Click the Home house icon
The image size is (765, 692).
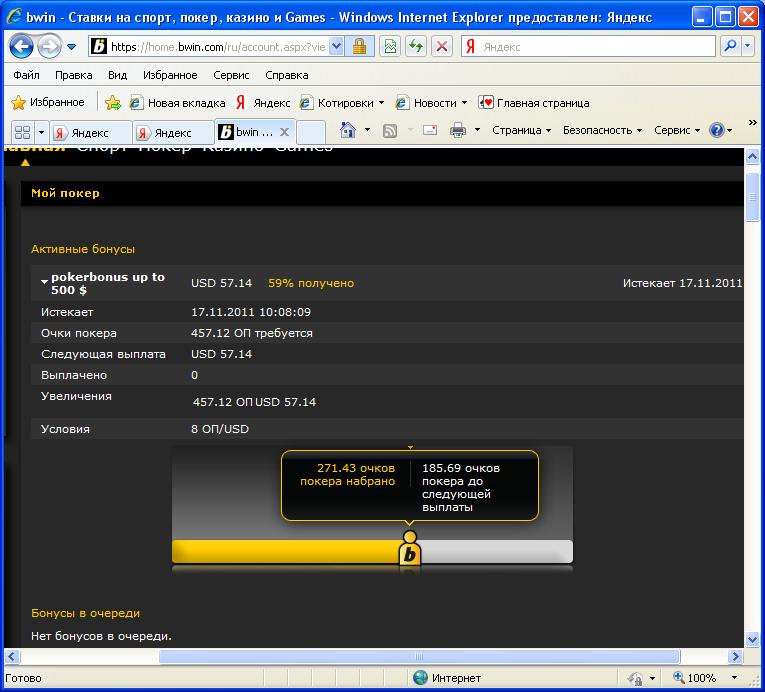click(x=348, y=130)
